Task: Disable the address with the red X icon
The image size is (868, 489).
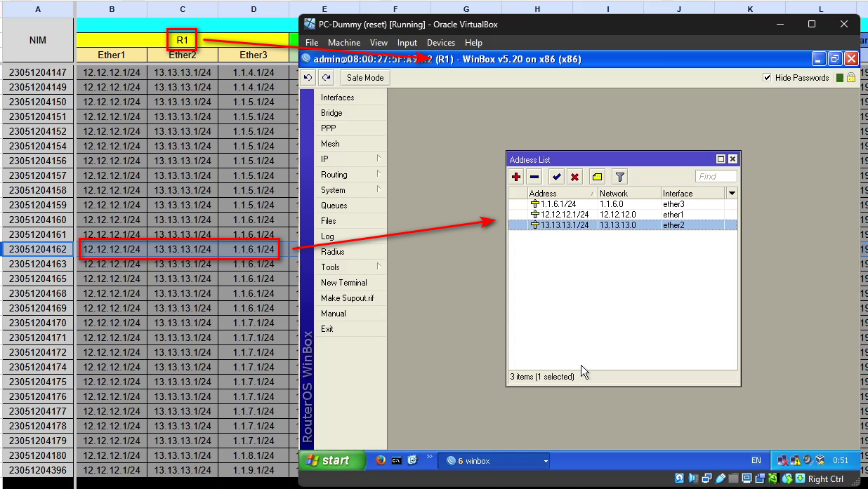Action: pyautogui.click(x=574, y=177)
